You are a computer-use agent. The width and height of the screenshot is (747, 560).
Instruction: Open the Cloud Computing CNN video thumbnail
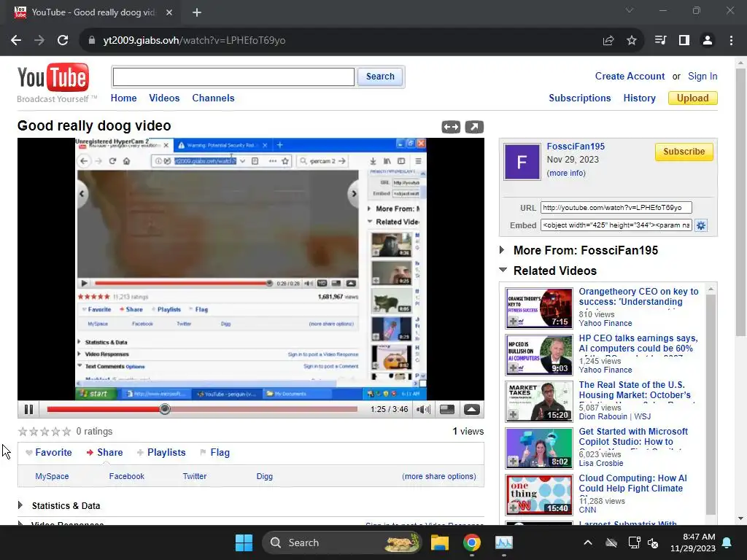click(539, 495)
